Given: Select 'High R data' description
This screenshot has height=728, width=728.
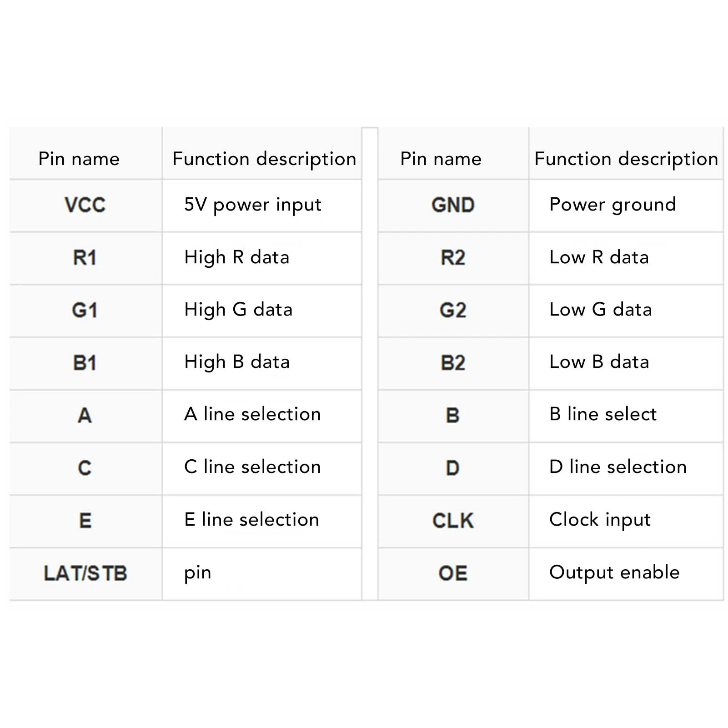Looking at the screenshot, I should click(237, 258).
